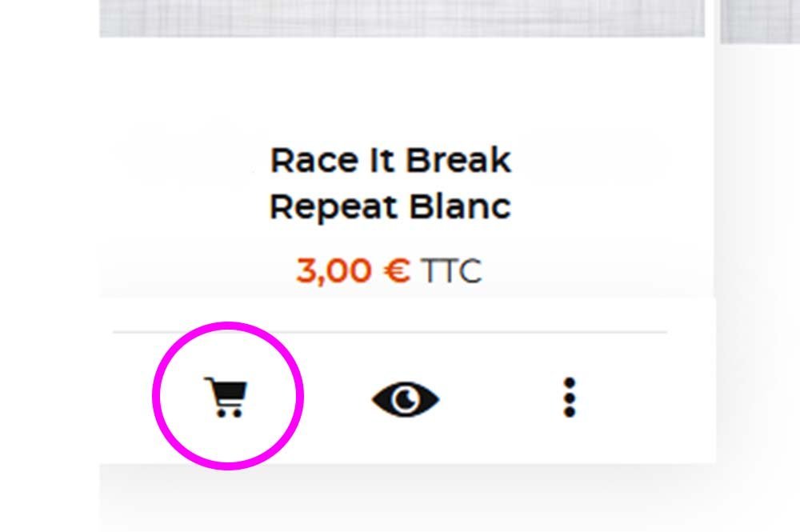Click the shopping cart icon
Viewport: 800px width, 532px height.
pyautogui.click(x=226, y=398)
